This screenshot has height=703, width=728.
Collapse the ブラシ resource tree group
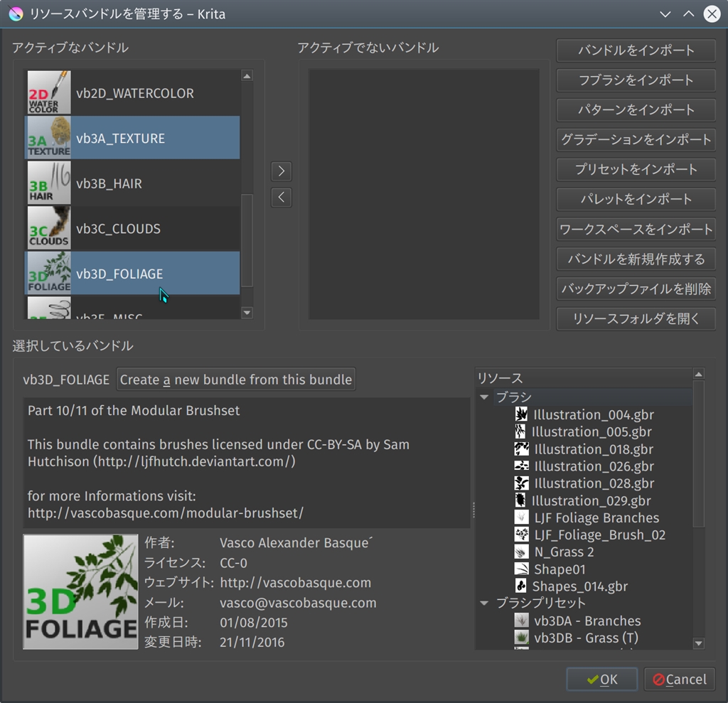[484, 397]
